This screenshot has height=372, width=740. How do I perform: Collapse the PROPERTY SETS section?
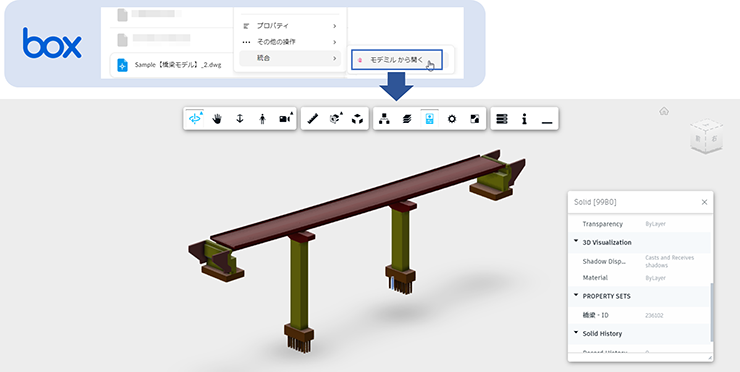coord(576,295)
